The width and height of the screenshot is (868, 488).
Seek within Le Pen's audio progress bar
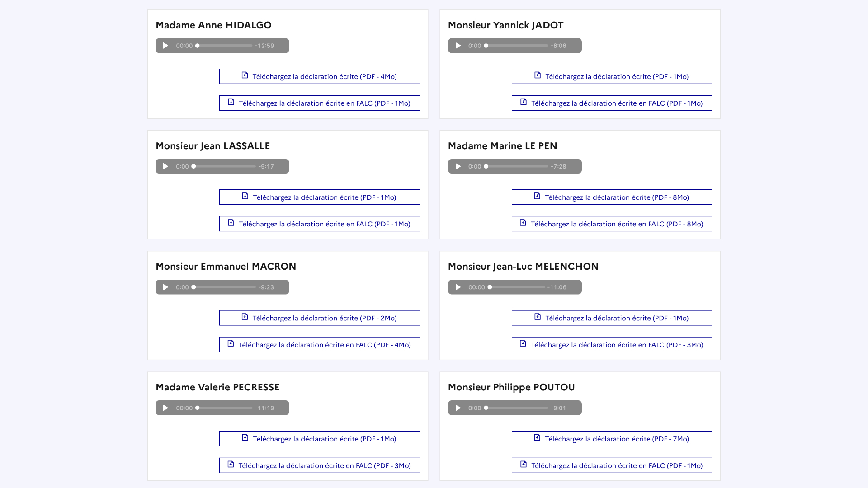point(517,166)
